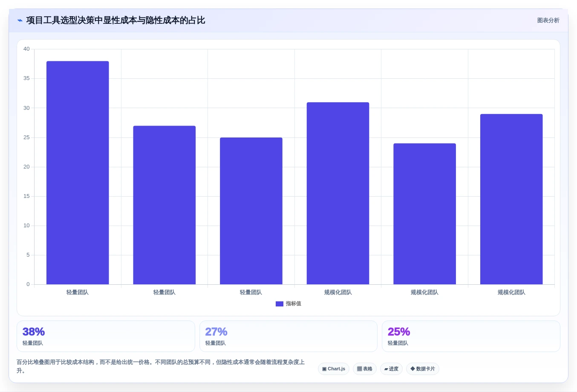Click the y-axis label 40
The image size is (577, 392).
tap(26, 49)
